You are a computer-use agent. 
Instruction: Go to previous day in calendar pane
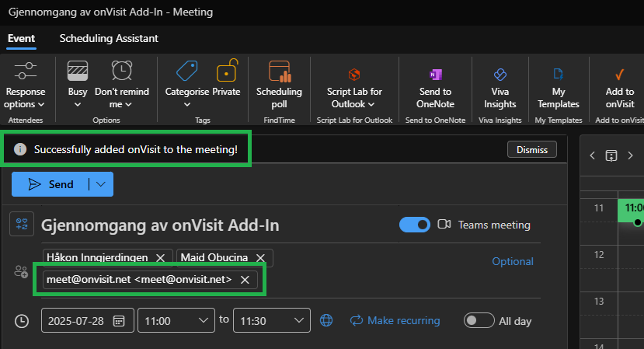592,155
